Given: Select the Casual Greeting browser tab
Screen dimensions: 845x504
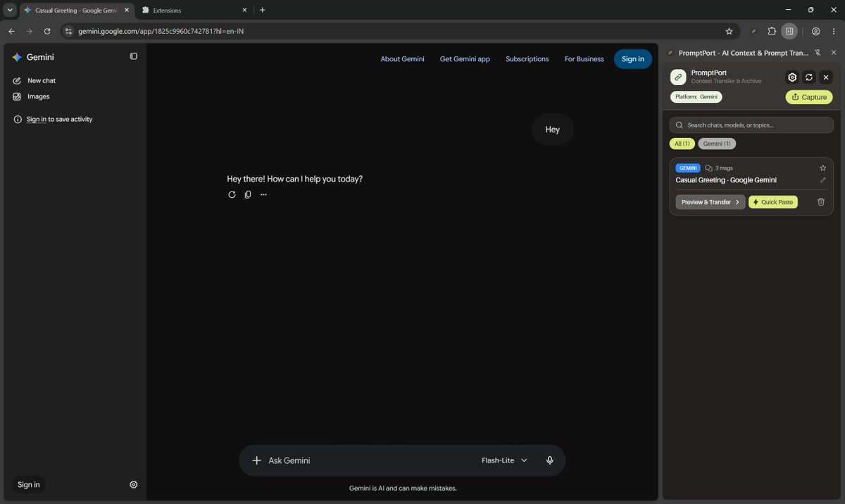Looking at the screenshot, I should pyautogui.click(x=76, y=11).
